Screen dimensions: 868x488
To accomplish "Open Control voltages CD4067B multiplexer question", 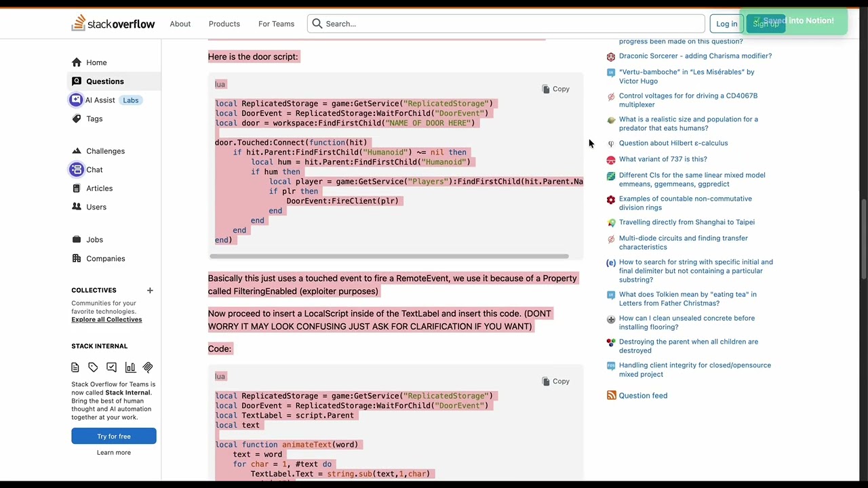I will 688,100.
